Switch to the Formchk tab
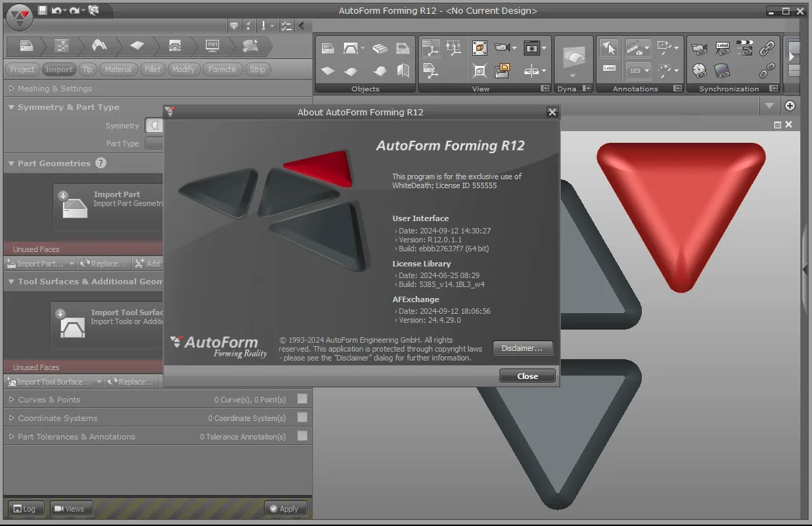The height and width of the screenshot is (526, 812). pos(222,69)
